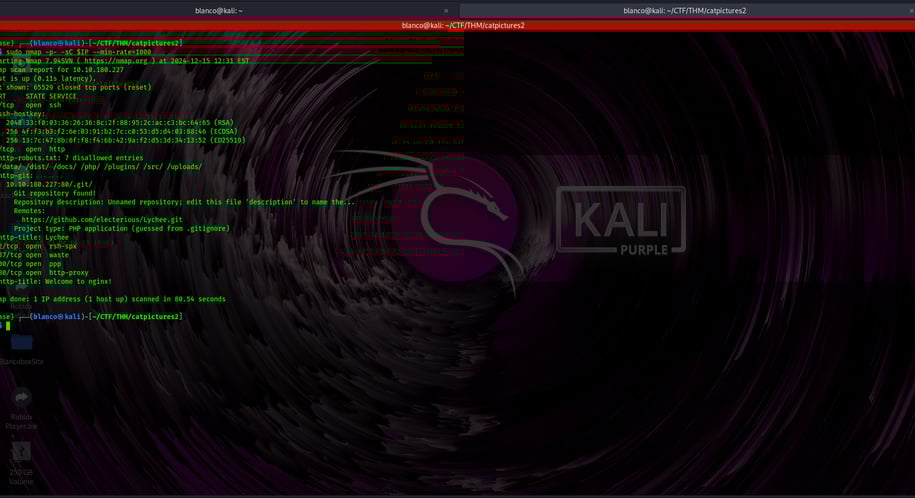Open the github.com/electerious/Lychee.git URL

pyautogui.click(x=102, y=220)
